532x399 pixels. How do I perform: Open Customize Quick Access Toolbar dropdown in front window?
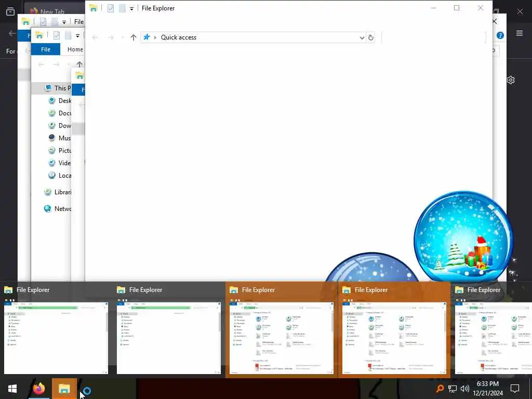(x=131, y=8)
